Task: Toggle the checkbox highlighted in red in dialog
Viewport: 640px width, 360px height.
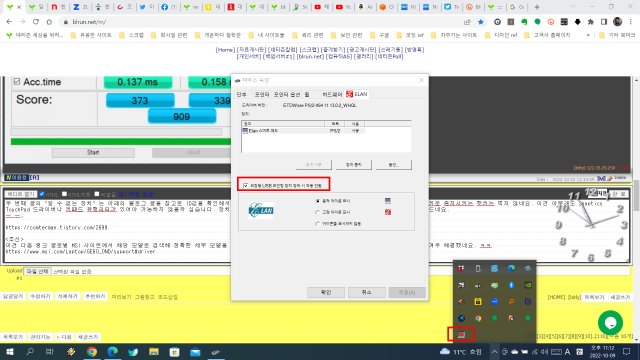Action: pos(246,185)
